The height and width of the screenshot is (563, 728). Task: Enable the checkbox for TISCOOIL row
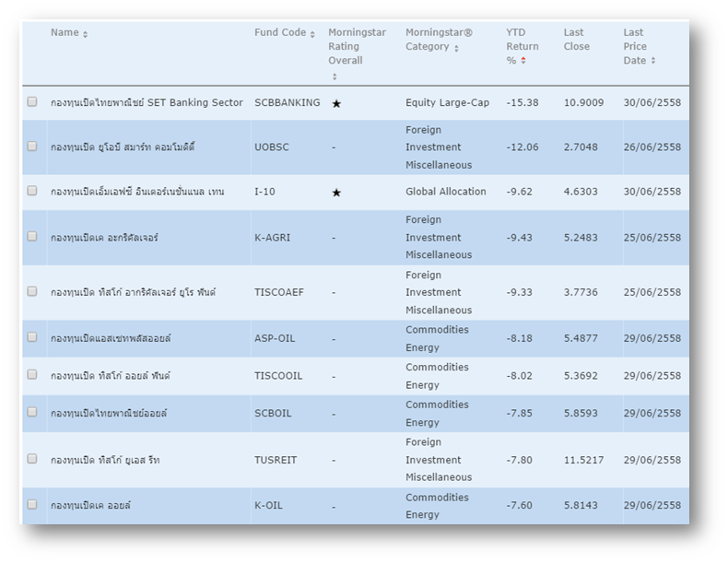pyautogui.click(x=32, y=375)
